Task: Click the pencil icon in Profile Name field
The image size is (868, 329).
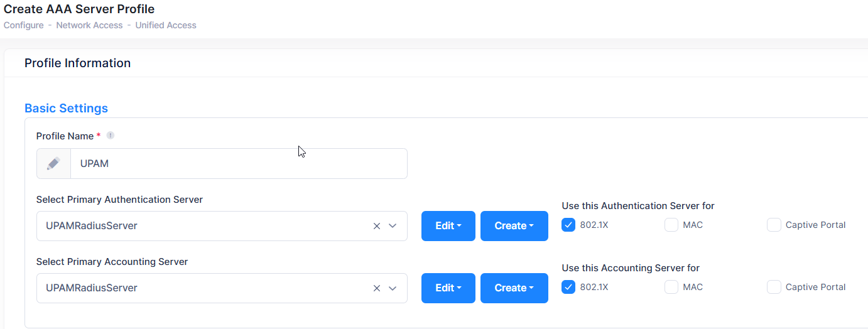Action: (53, 163)
